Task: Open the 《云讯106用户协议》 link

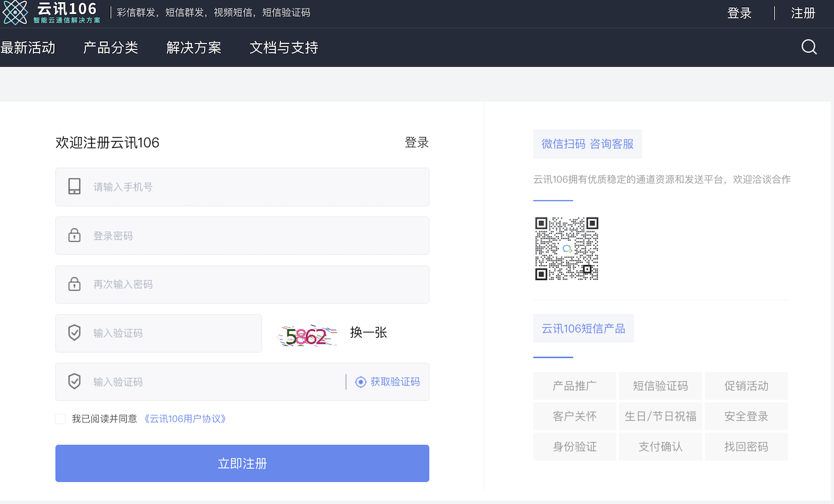Action: coord(185,419)
